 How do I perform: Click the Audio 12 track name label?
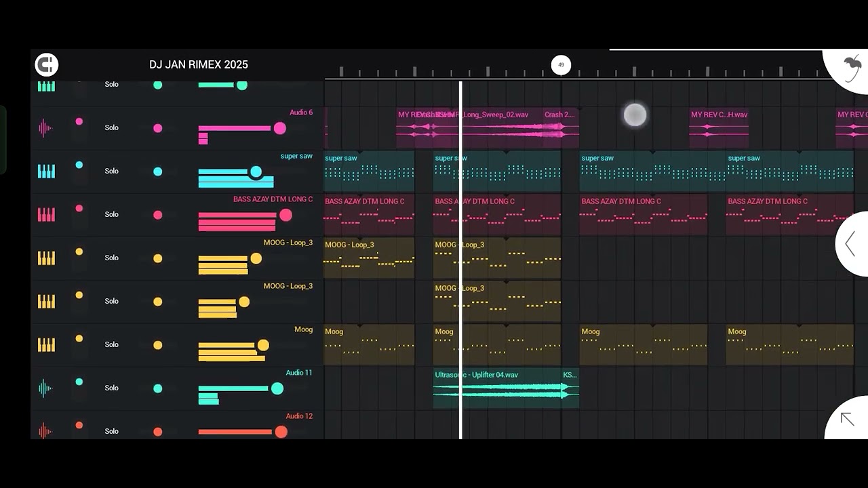click(299, 416)
